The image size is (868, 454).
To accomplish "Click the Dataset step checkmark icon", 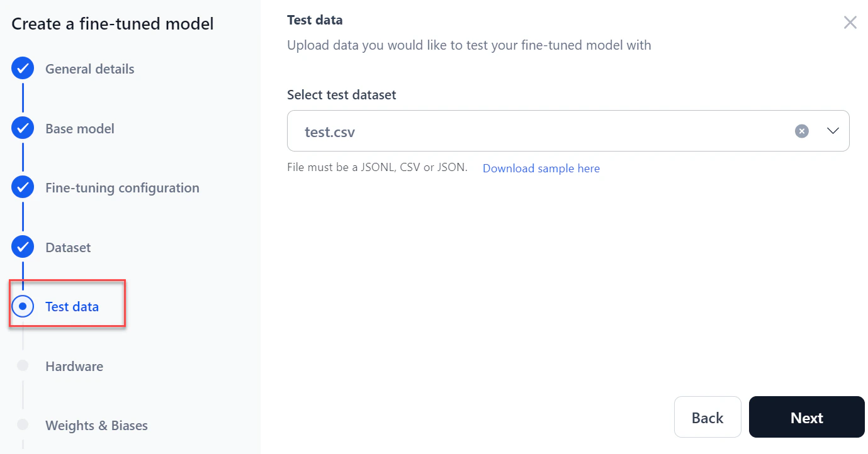I will tap(23, 246).
